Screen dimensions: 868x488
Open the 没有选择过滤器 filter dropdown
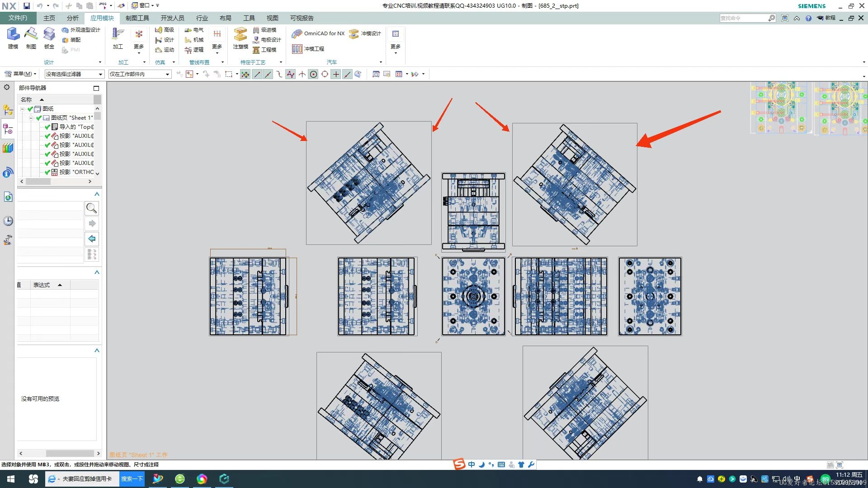75,74
